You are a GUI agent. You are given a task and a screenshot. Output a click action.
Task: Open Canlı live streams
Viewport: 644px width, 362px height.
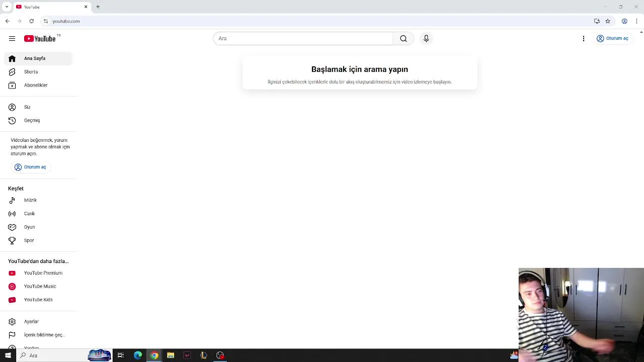pos(38,214)
